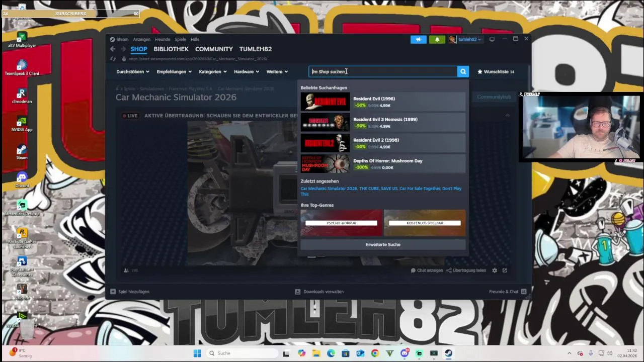
Task: Switch to the TUMLEH82 profile tab
Action: pos(256,49)
